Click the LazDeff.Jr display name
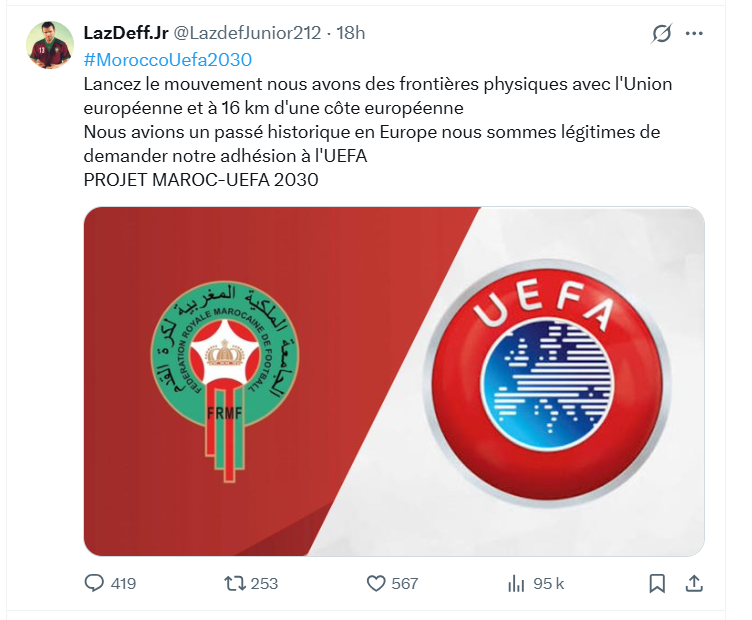Image resolution: width=752 pixels, height=620 pixels. pyautogui.click(x=126, y=33)
